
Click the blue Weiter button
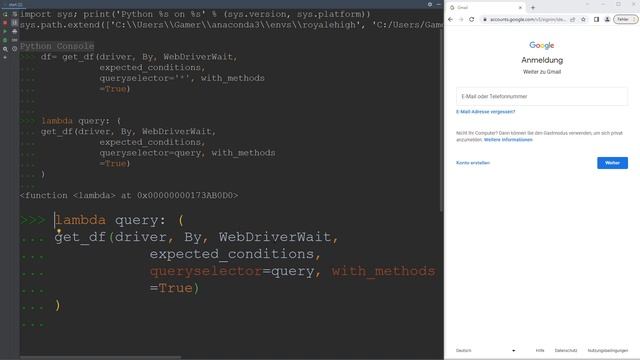612,163
